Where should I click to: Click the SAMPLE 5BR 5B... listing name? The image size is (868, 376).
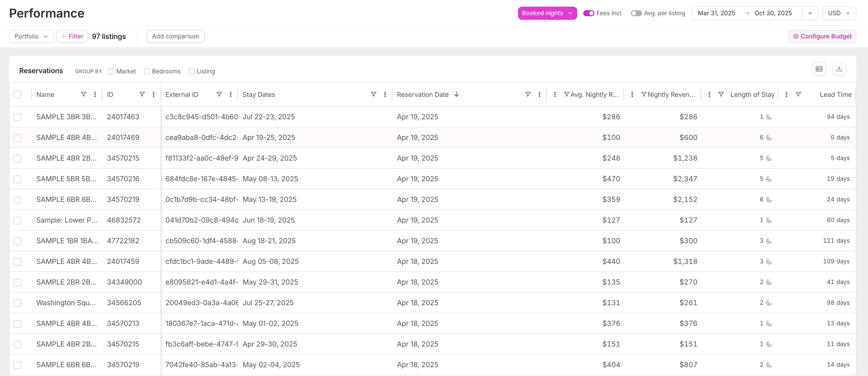coord(66,179)
